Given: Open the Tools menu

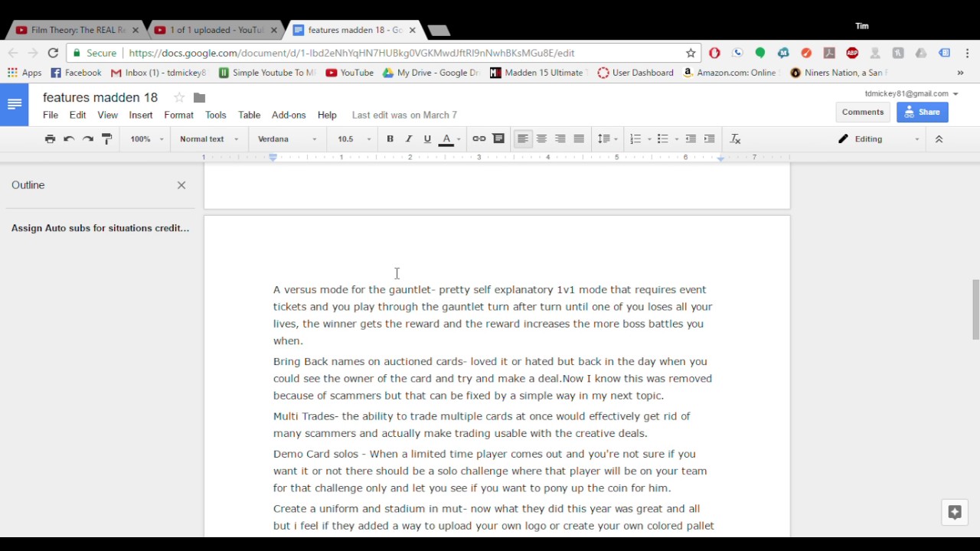Looking at the screenshot, I should pyautogui.click(x=216, y=115).
